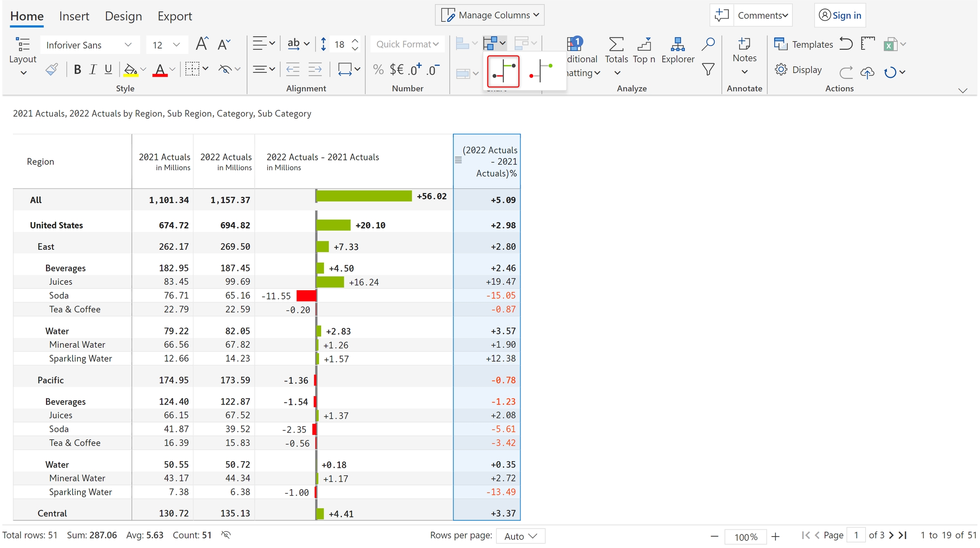The height and width of the screenshot is (548, 980).
Task: Open the Design tab
Action: (x=123, y=16)
